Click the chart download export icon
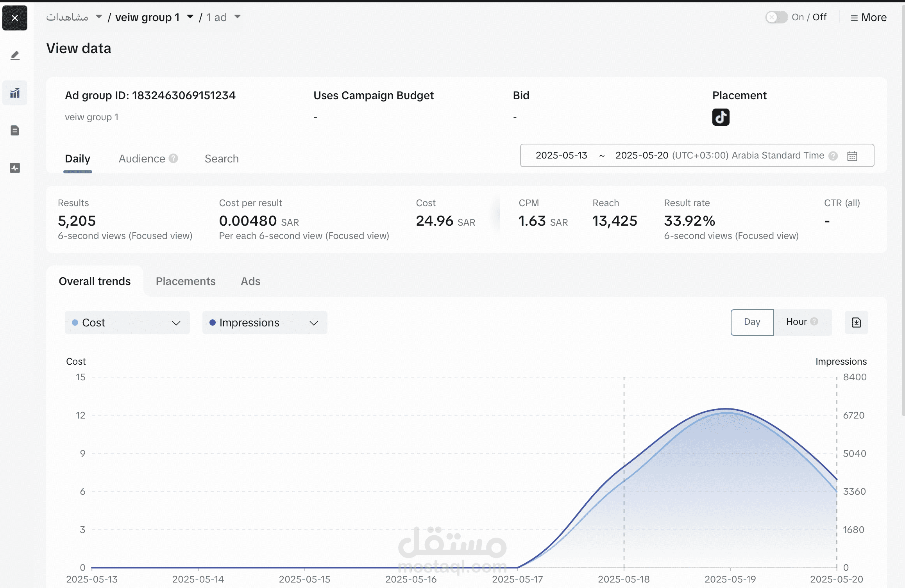This screenshot has height=588, width=905. pos(856,323)
